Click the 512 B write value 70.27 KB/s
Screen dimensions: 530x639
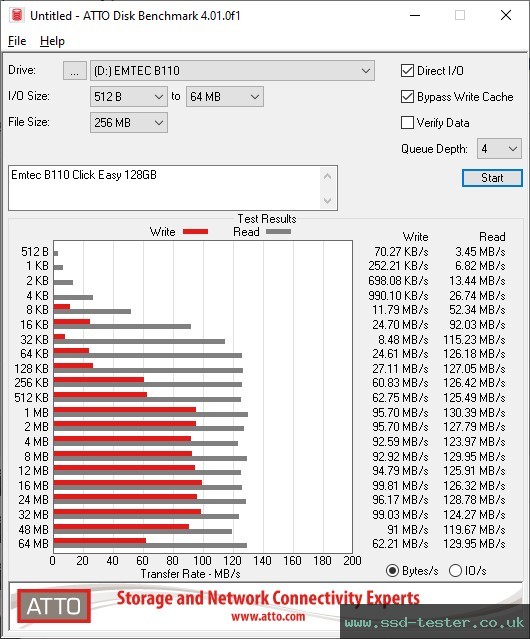(x=401, y=251)
